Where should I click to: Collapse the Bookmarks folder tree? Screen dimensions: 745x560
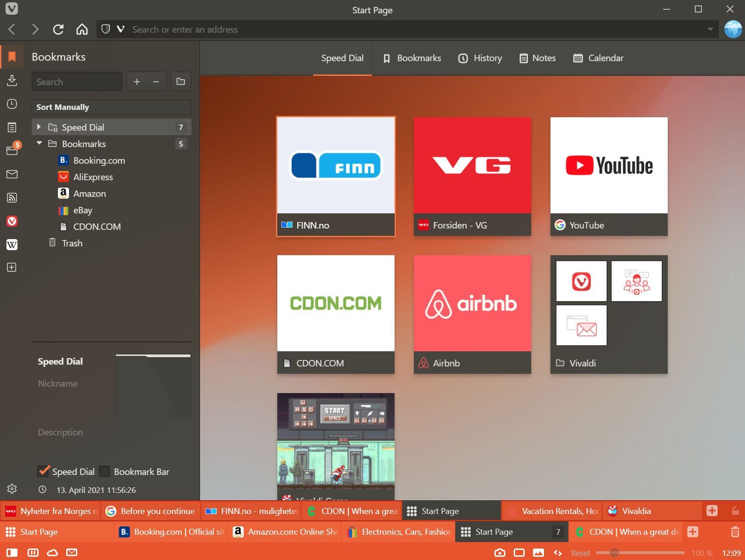[x=39, y=143]
